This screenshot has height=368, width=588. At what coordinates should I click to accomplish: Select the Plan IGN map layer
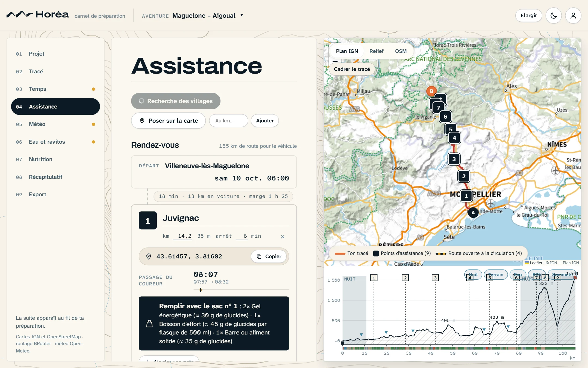(347, 51)
